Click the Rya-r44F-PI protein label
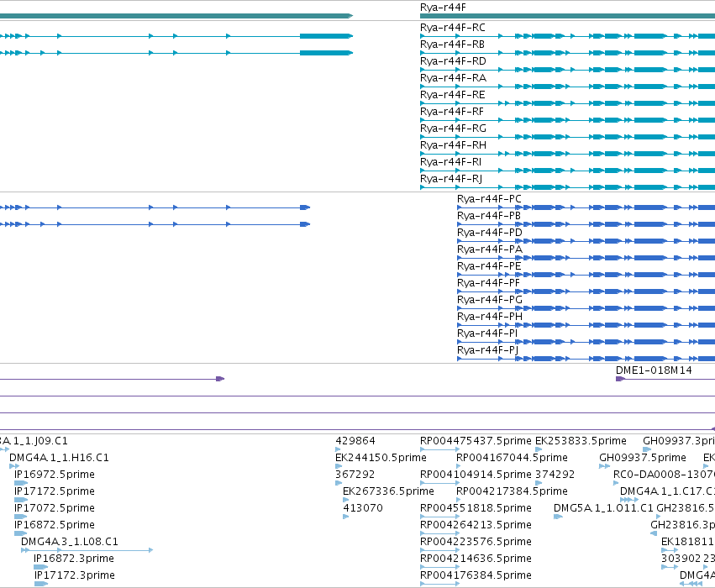This screenshot has height=588, width=715. coord(487,333)
